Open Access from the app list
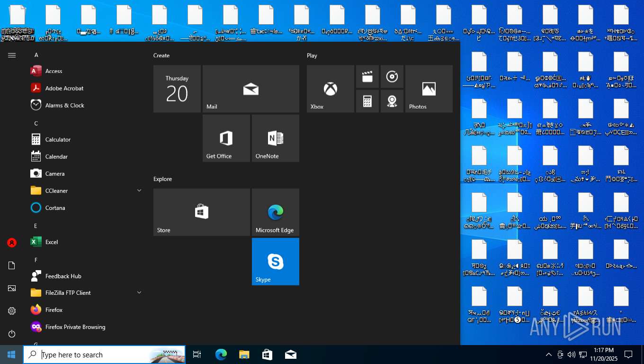Screen dimensions: 644x364 click(x=86, y=71)
